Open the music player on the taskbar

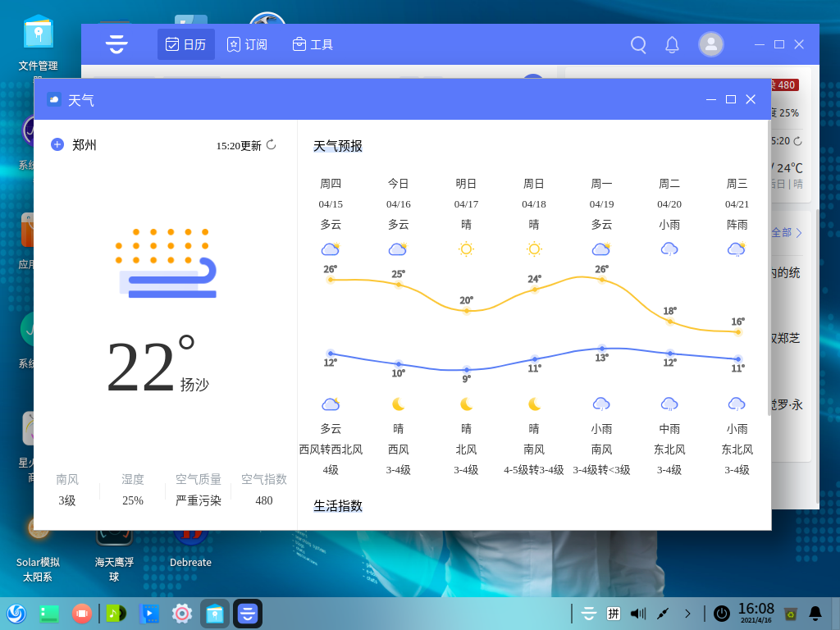(116, 614)
